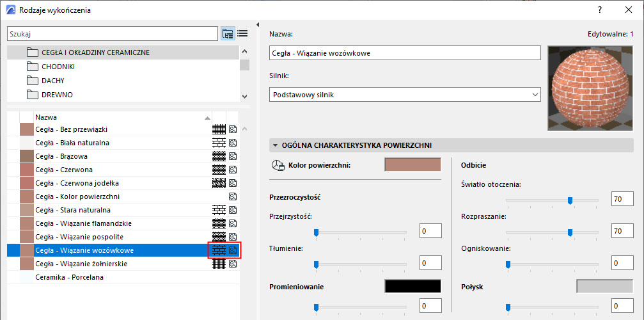
Task: Click texture icon for Cegła - Wiązanie flamandzkie
Action: click(233, 223)
